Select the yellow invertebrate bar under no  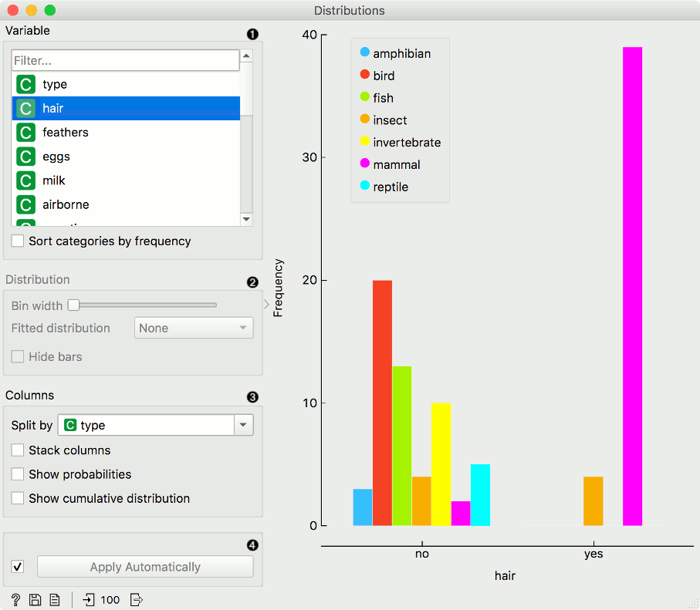pyautogui.click(x=441, y=464)
